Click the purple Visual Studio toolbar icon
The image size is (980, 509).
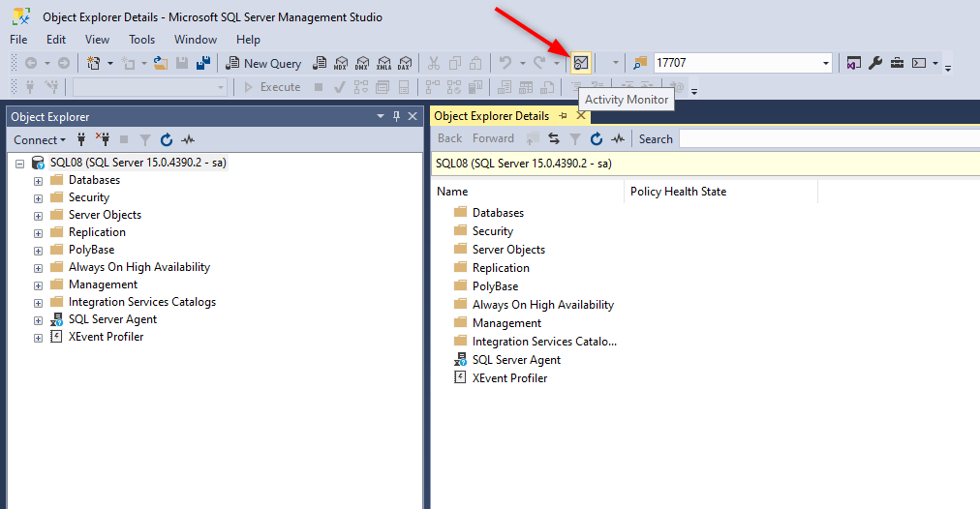(854, 63)
